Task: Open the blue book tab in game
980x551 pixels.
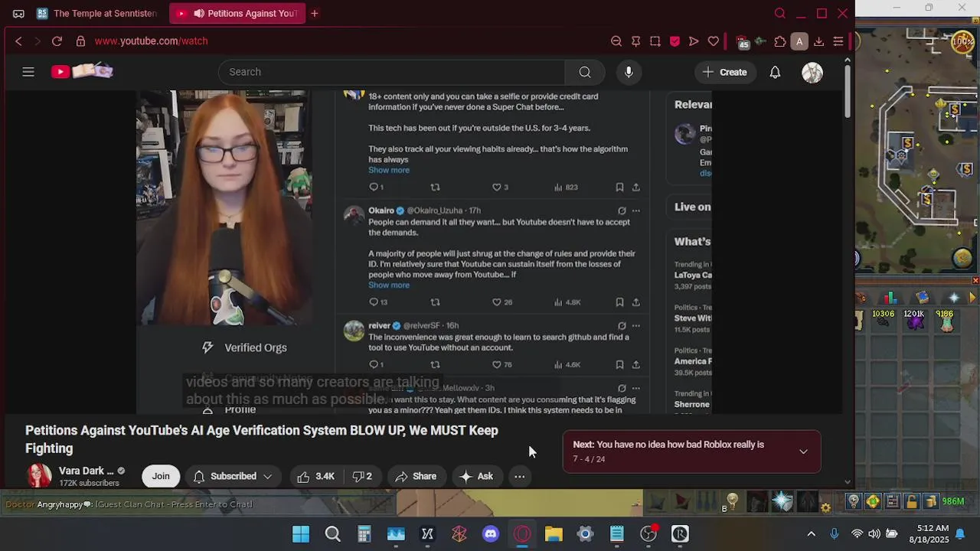Action: pos(922,298)
